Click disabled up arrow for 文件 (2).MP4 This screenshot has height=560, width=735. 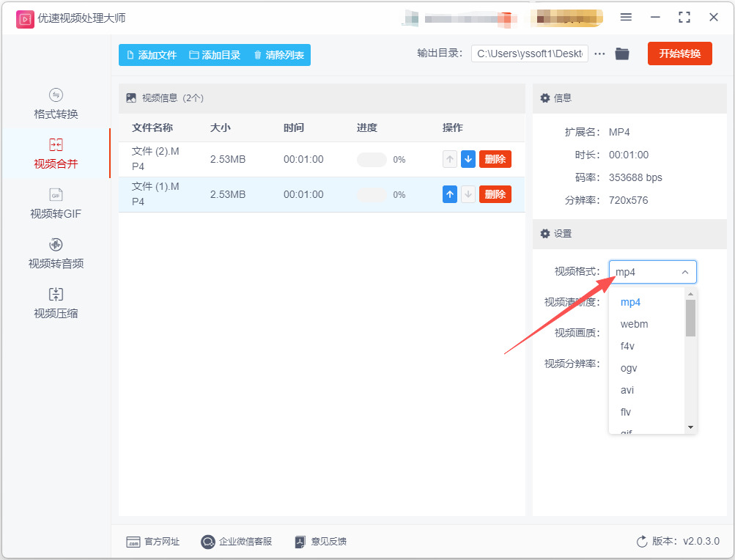tap(449, 159)
